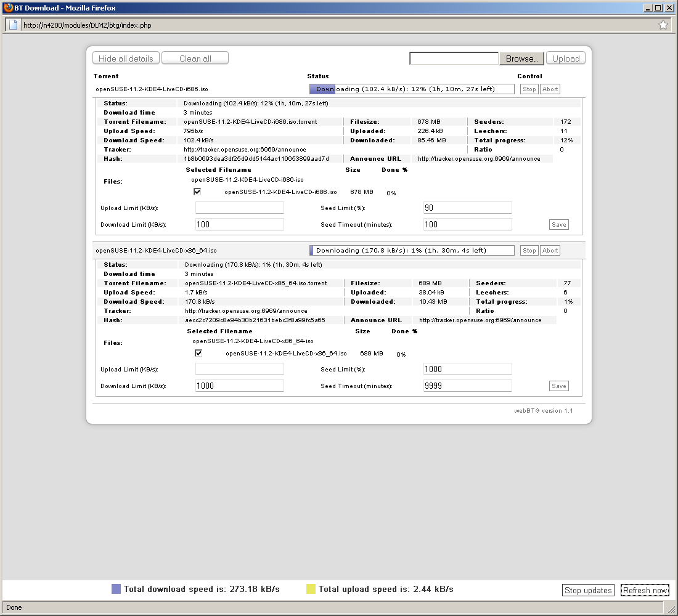Click the Refresh now button
The image size is (678, 616).
(645, 590)
